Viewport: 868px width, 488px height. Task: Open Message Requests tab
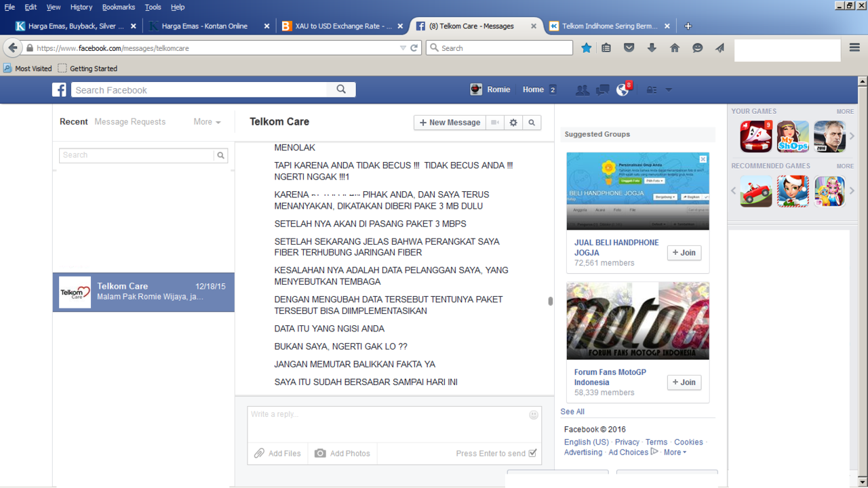click(130, 122)
